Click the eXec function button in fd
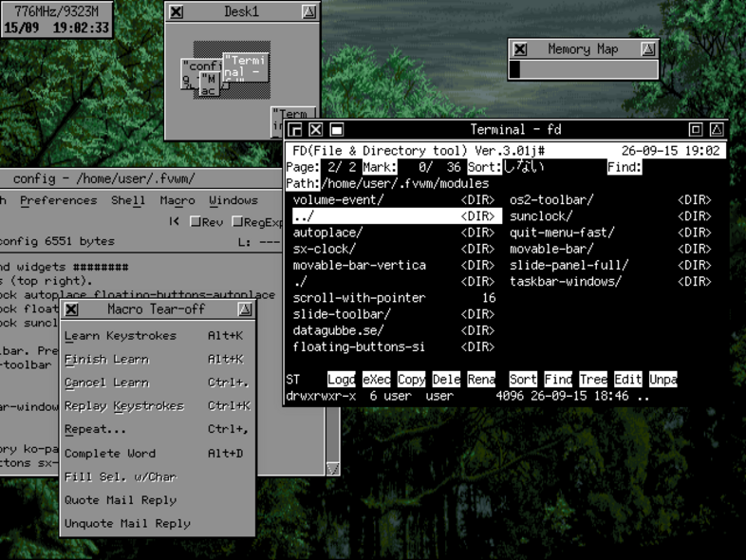 (377, 380)
